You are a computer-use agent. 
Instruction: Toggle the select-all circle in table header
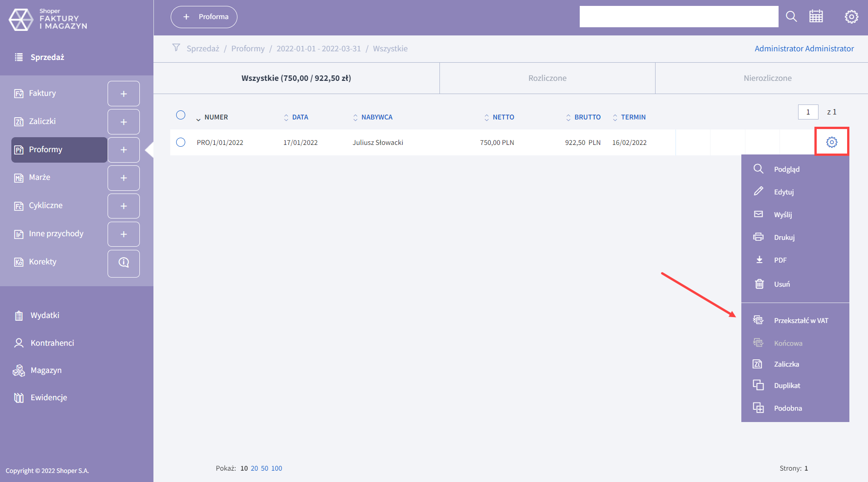pyautogui.click(x=181, y=115)
